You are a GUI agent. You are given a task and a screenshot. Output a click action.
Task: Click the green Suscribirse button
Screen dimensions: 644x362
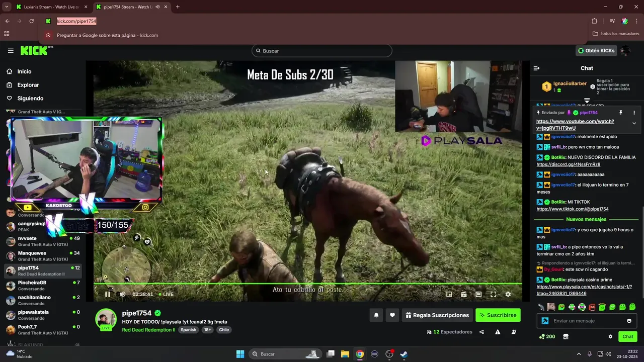click(x=498, y=315)
